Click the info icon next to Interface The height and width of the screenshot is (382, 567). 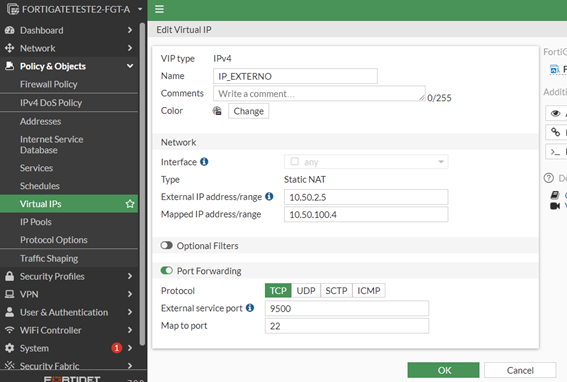pos(204,162)
